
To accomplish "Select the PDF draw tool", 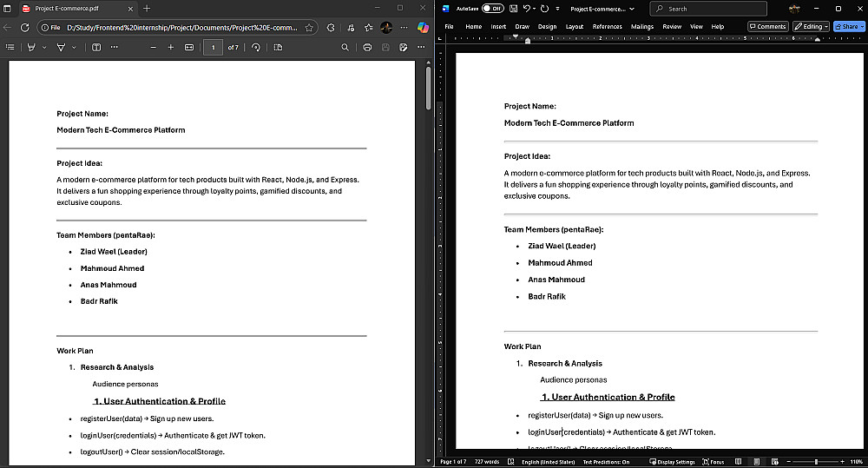I will pos(61,48).
